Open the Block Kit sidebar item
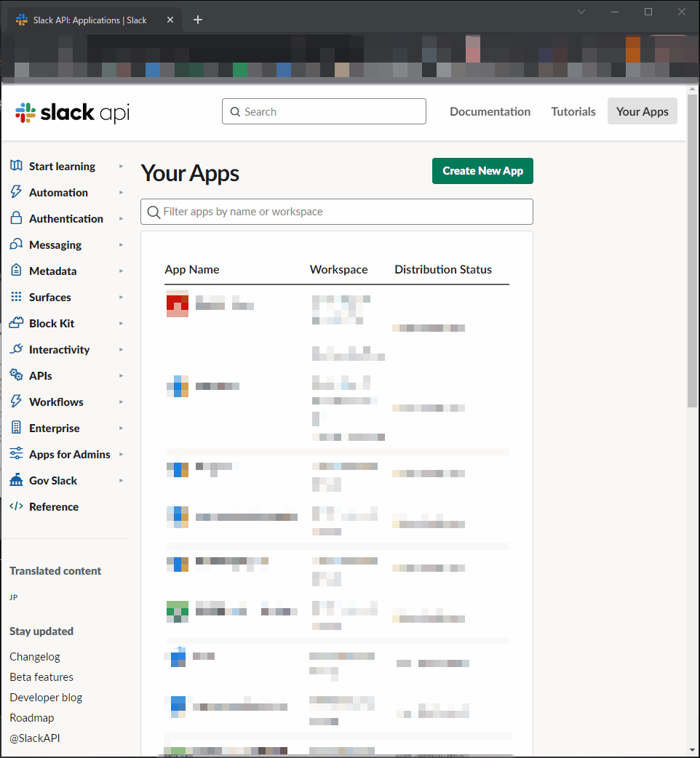 pyautogui.click(x=52, y=323)
